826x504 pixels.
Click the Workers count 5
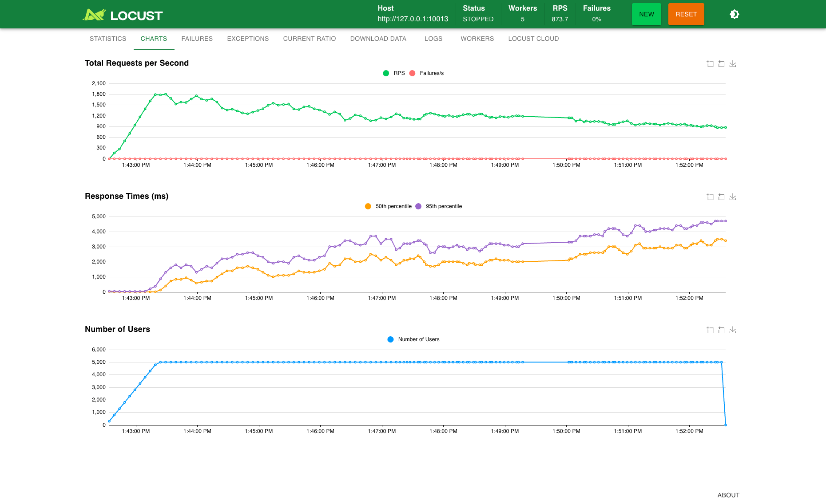point(523,19)
